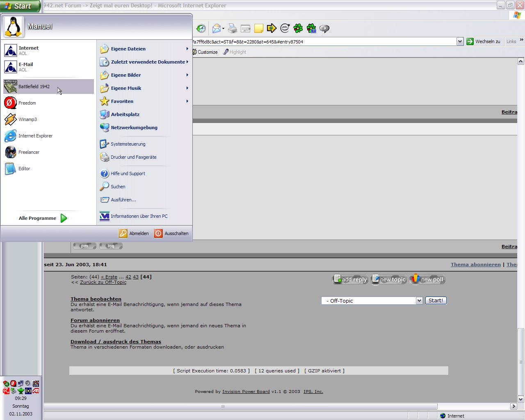This screenshot has width=525, height=420.
Task: Open the Mail icon dropdown arrow
Action: pyautogui.click(x=224, y=29)
